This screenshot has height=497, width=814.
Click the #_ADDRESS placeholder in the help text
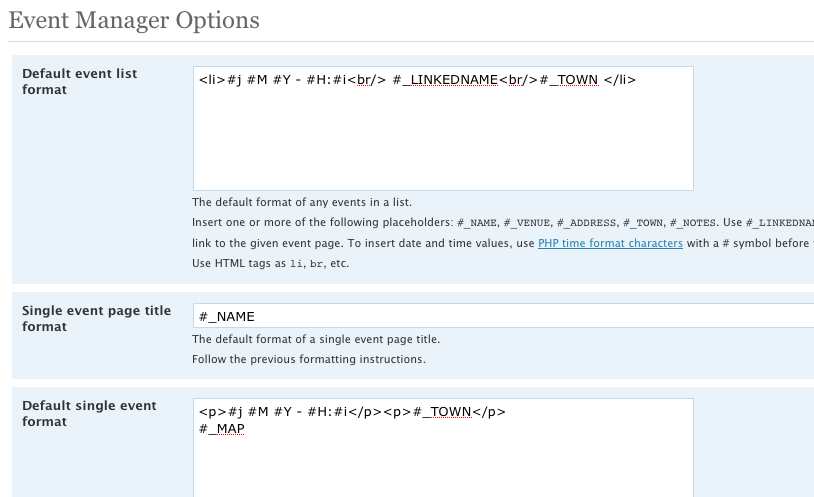[587, 223]
